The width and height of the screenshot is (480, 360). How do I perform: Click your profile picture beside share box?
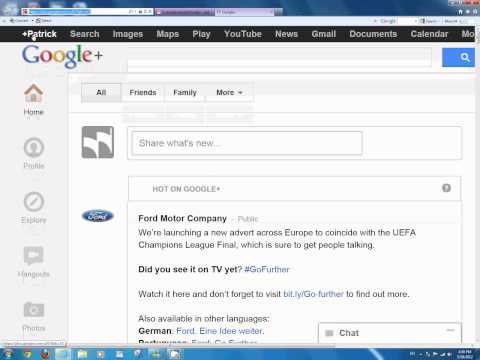(x=98, y=142)
